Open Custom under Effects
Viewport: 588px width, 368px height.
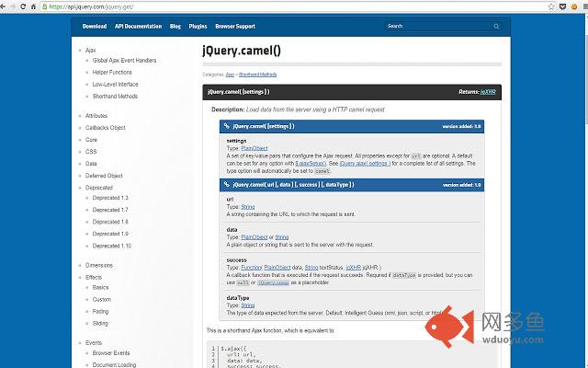pos(102,300)
